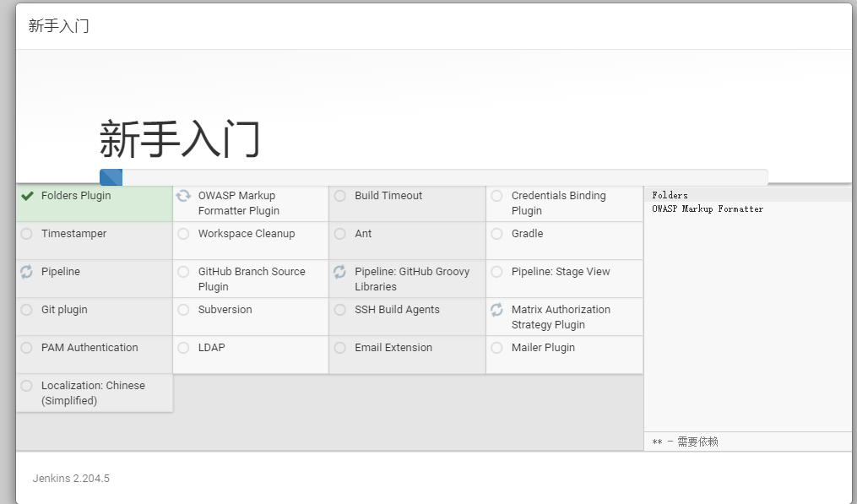Click the pending circle for Pipeline: Stage View
Viewport: 857px width, 504px height.
496,272
